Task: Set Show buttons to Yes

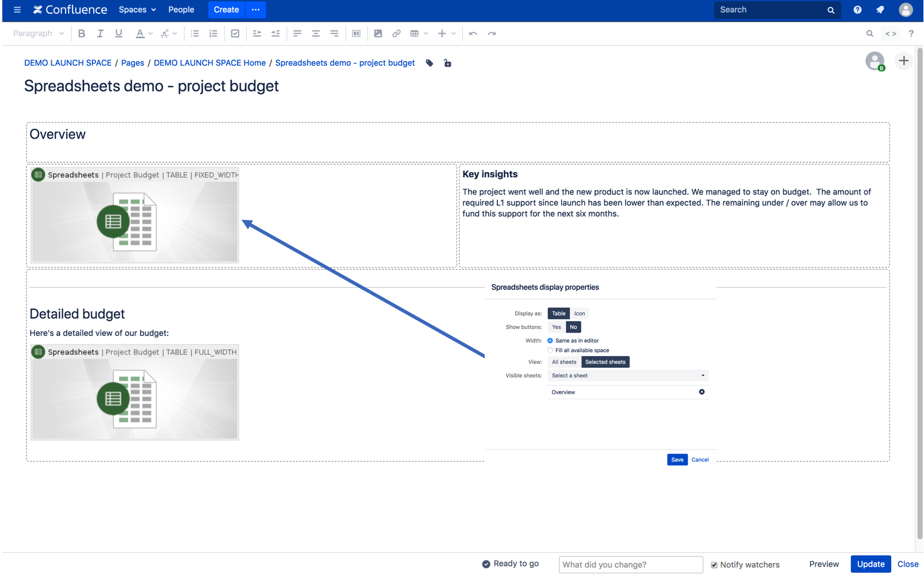Action: point(555,327)
